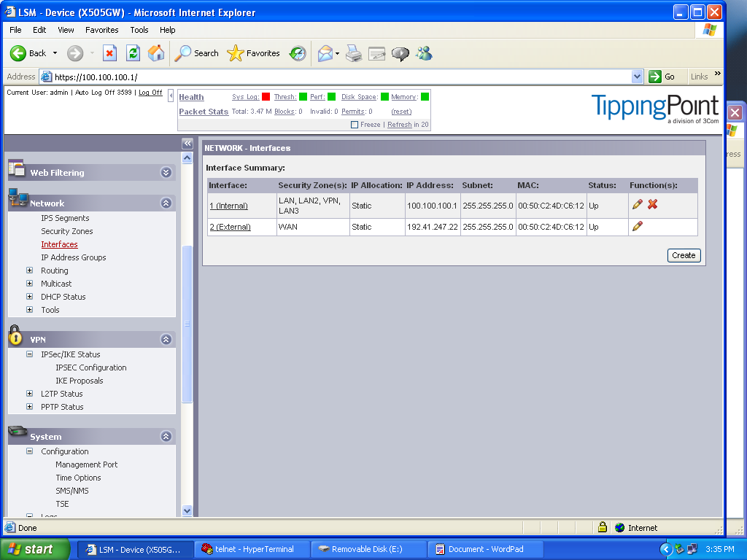Open the address bar dropdown arrow
Screen dimensions: 747x560
[x=637, y=77]
